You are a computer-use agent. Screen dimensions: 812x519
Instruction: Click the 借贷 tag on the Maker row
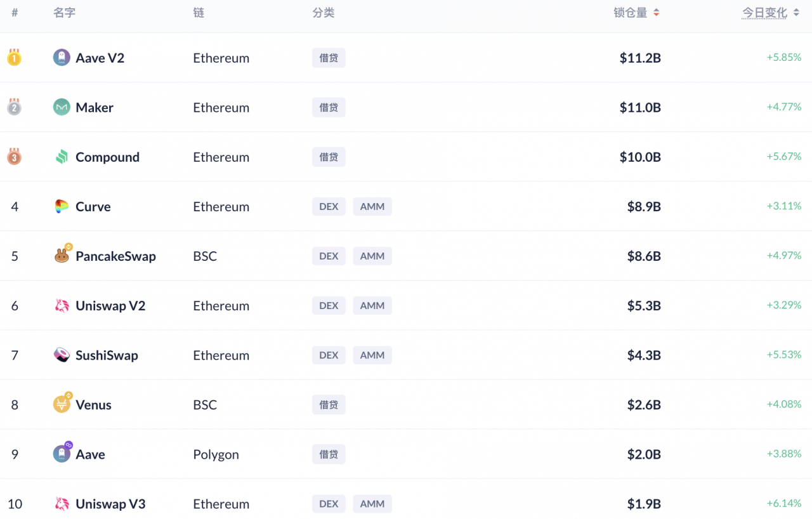click(x=329, y=107)
